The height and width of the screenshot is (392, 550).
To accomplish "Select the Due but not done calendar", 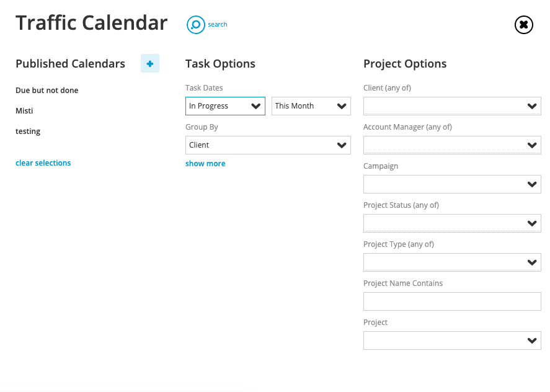I will (47, 91).
